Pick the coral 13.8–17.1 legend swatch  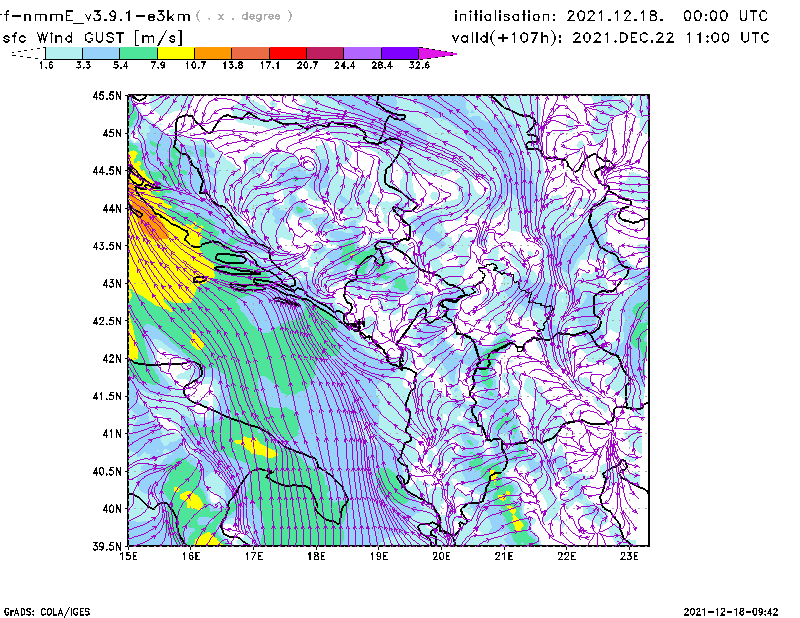[x=251, y=53]
